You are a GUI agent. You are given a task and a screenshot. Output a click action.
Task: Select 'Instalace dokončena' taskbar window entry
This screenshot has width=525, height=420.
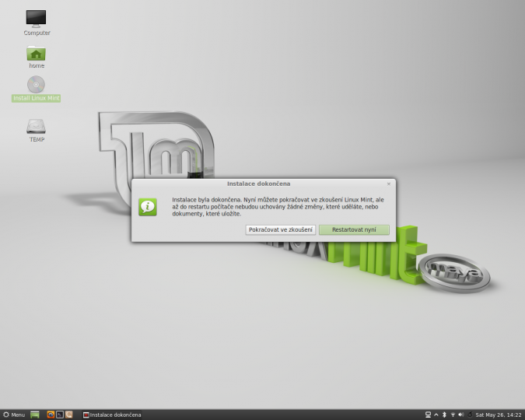(112, 415)
